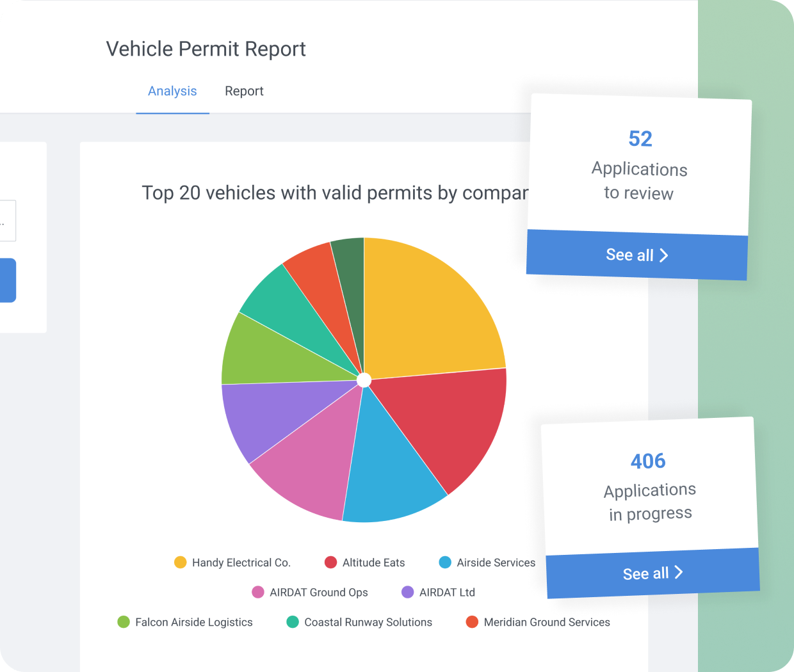Screen dimensions: 794x672
Task: Click the Top 20 vehicles chart title
Action: (x=335, y=193)
